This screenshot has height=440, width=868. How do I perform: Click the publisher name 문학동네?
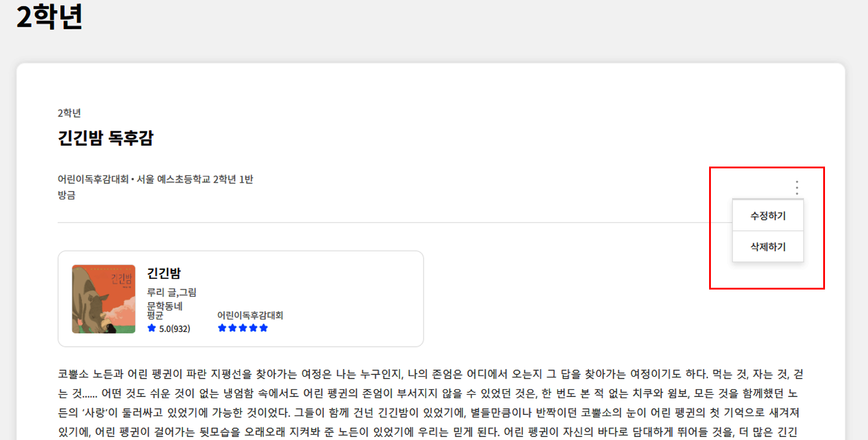(164, 306)
